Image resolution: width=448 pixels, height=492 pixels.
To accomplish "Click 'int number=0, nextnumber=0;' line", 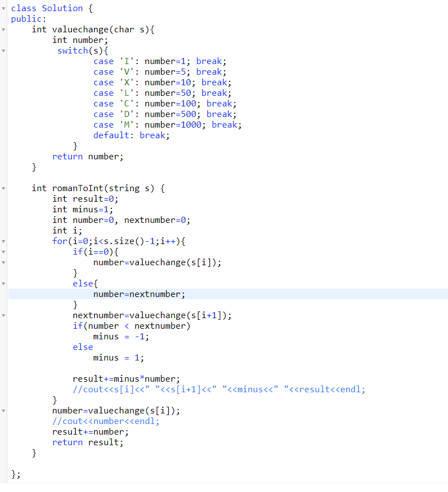I will [121, 220].
